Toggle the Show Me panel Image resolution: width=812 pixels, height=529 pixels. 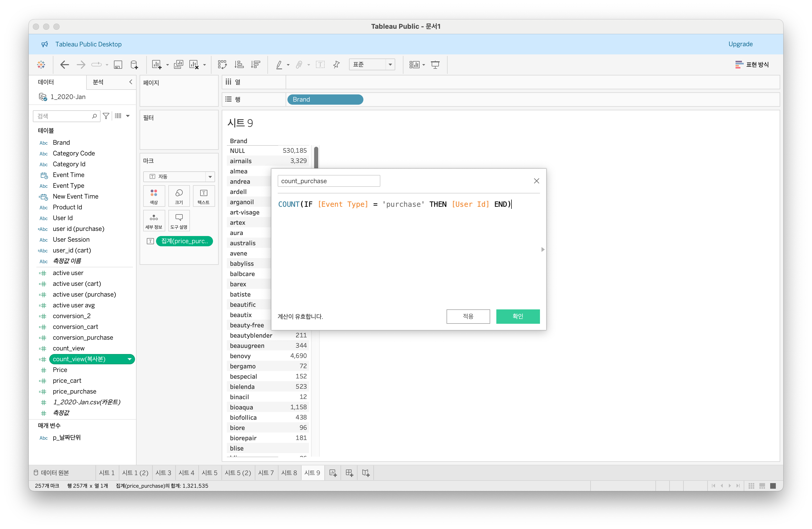[752, 65]
